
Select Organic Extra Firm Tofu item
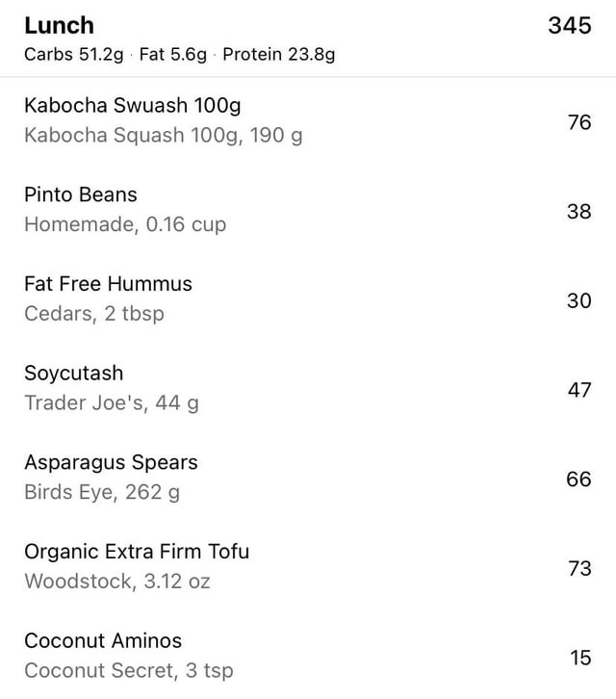(137, 552)
